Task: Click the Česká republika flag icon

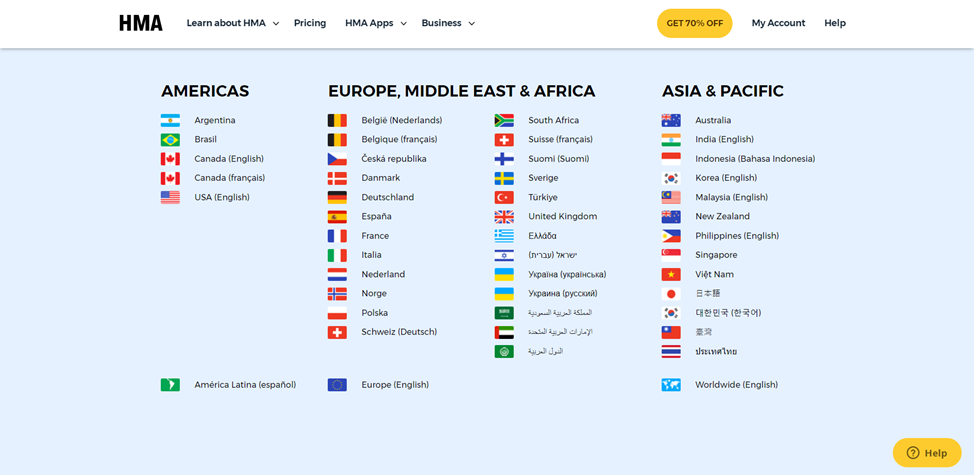Action: tap(337, 159)
